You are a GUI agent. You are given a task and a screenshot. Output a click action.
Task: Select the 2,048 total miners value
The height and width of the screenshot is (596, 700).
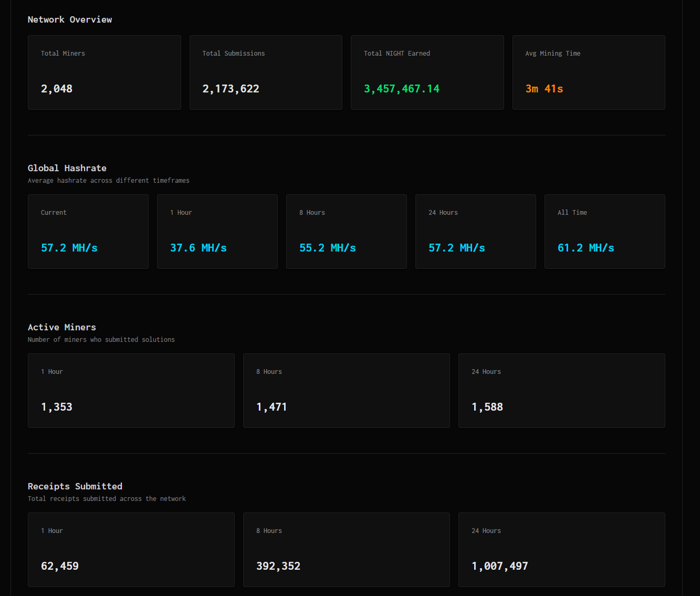[57, 89]
